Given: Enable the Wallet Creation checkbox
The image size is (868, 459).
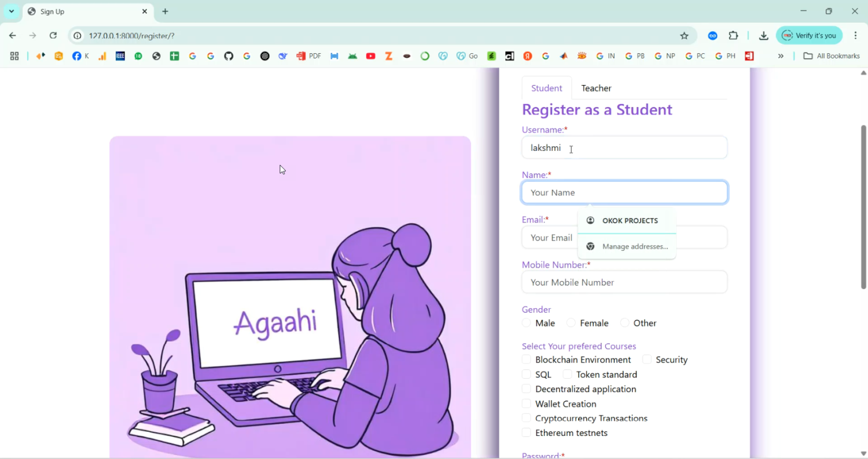Looking at the screenshot, I should tap(526, 403).
